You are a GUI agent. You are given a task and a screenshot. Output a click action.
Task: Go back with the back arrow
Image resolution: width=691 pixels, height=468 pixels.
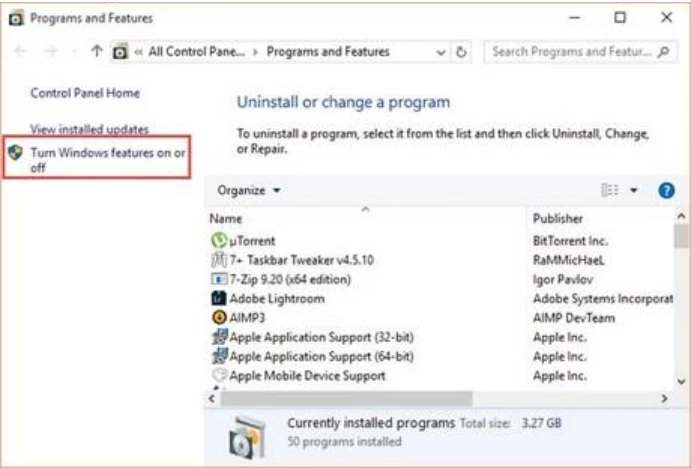click(20, 52)
